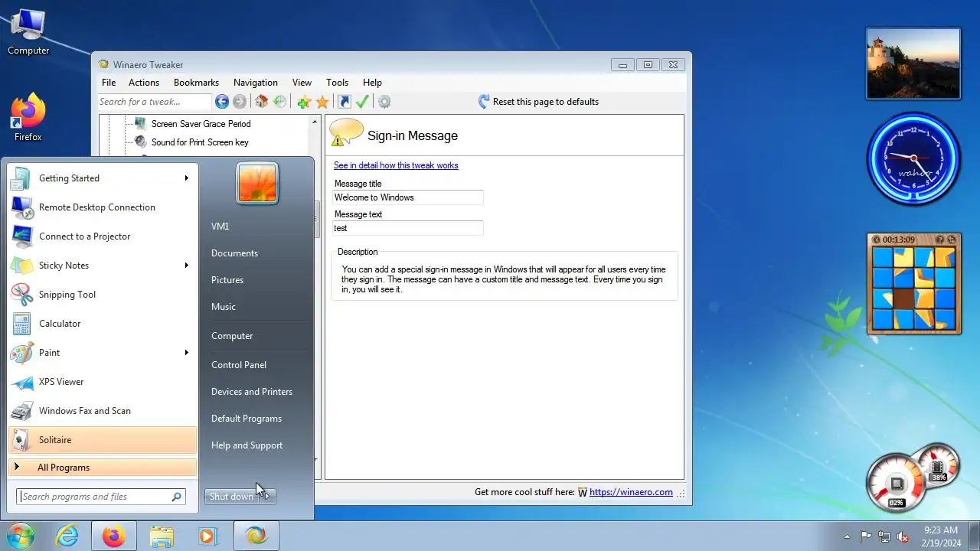Switch to Firefox on the taskbar
The width and height of the screenshot is (980, 551).
(114, 536)
